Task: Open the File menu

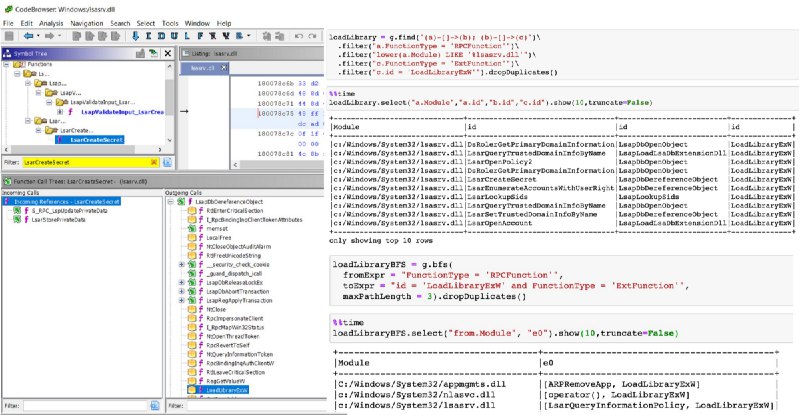Action: click(x=8, y=23)
